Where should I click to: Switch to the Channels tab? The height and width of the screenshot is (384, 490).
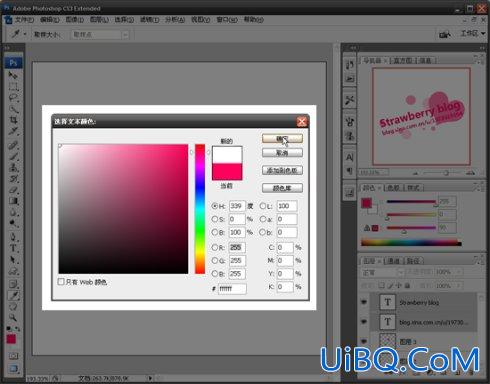[x=394, y=261]
